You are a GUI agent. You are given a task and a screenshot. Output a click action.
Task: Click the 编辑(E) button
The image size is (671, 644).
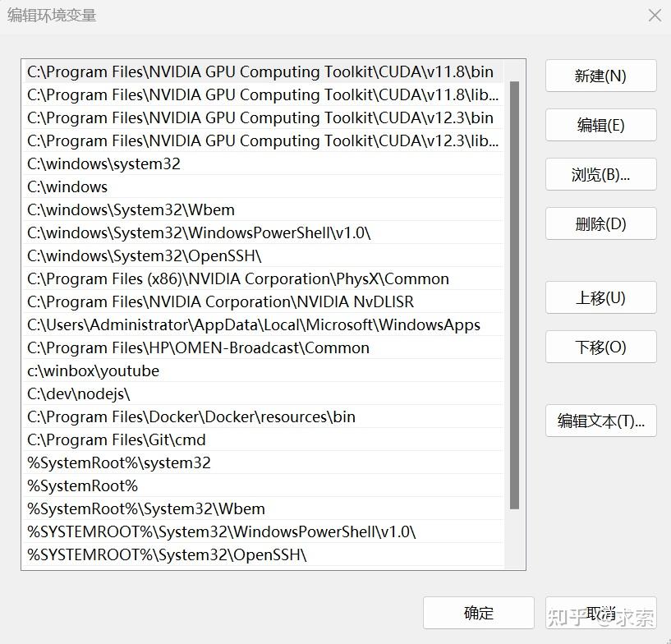tap(600, 125)
